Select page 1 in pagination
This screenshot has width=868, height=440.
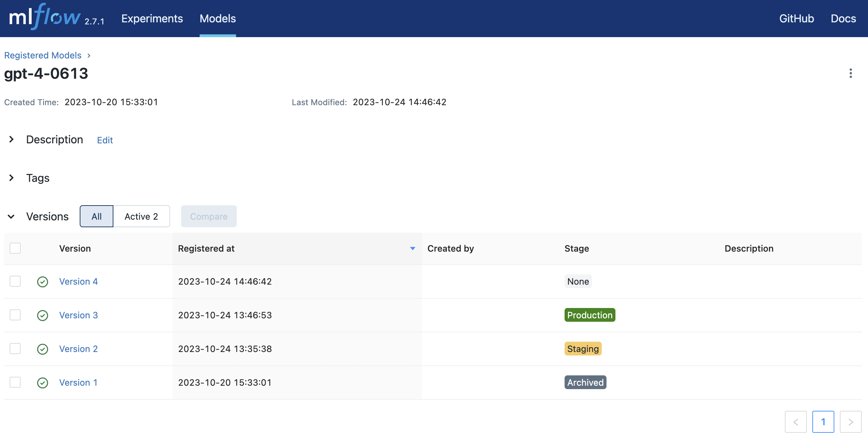point(823,422)
